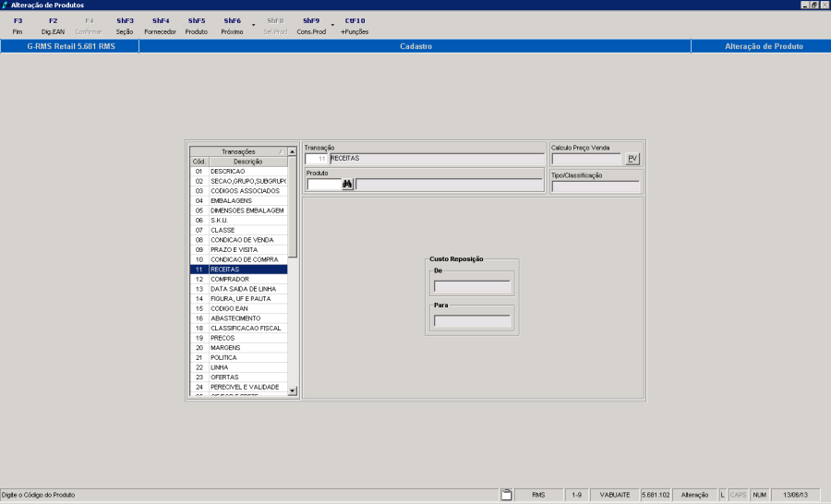Image resolution: width=831 pixels, height=504 pixels.
Task: Click the ShF9 Cons.Prod toolbar button
Action: click(311, 26)
